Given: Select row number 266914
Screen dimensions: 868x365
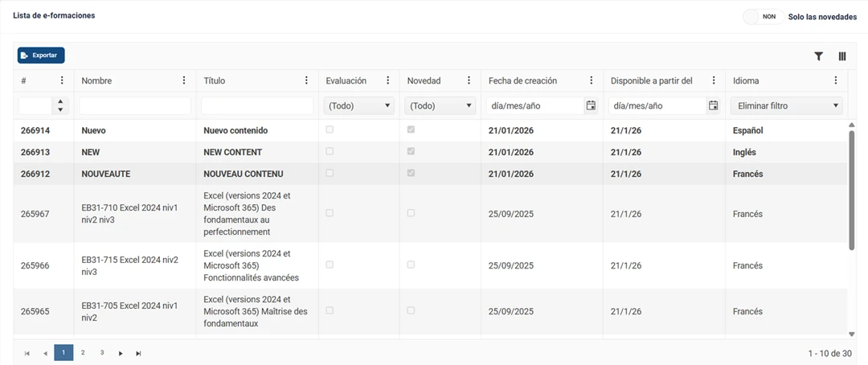Looking at the screenshot, I should coord(35,131).
